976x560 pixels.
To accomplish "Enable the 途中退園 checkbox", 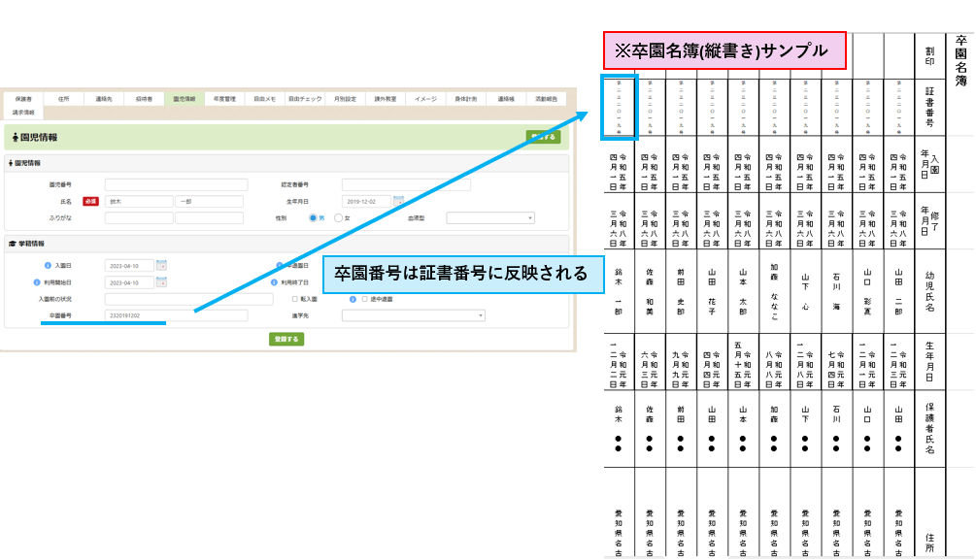I will (x=363, y=299).
